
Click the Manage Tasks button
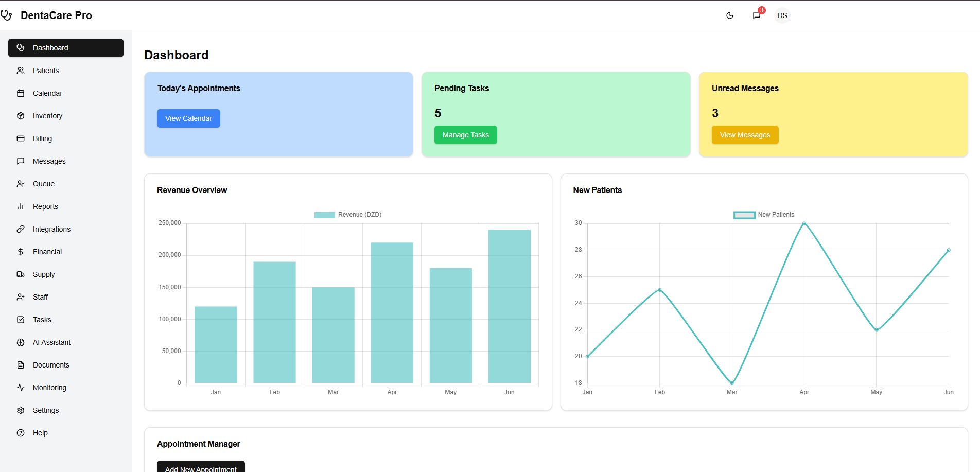tap(466, 135)
